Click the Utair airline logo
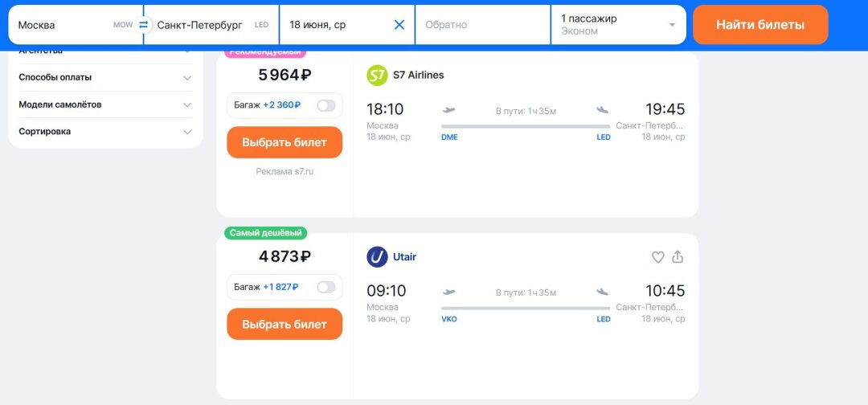 click(x=377, y=257)
